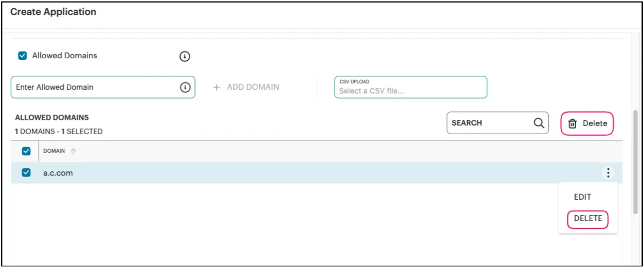Screen dimensions: 644x268
Task: Click the Create Application title
Action: click(x=53, y=12)
